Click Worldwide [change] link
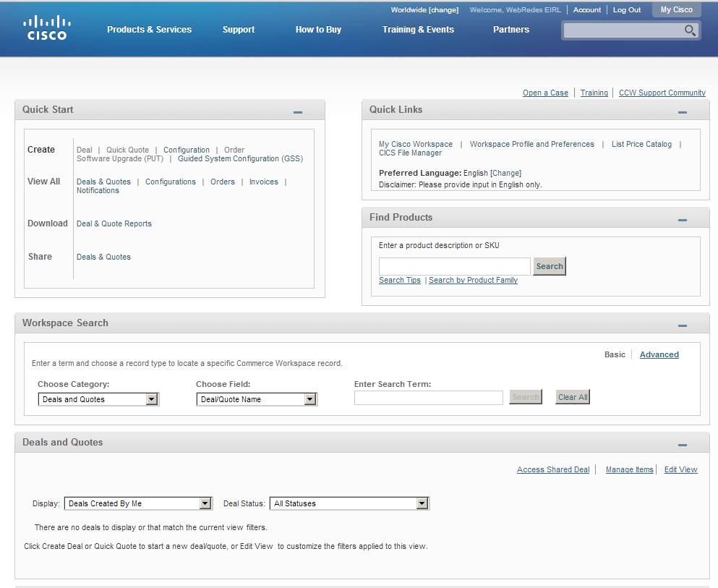Image resolution: width=718 pixels, height=588 pixels. [424, 9]
